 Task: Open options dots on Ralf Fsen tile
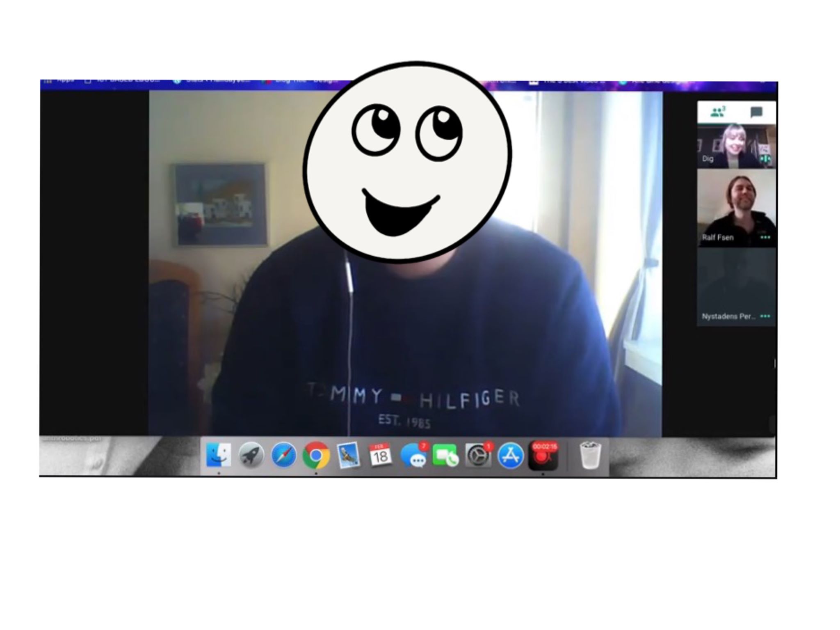click(x=765, y=237)
